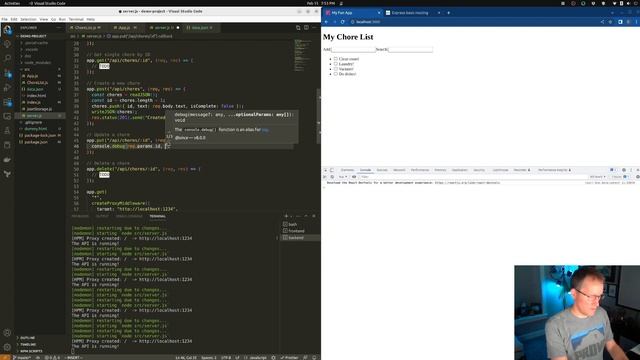Click the new terminal plus icon
640x360 pixels.
pos(286,216)
